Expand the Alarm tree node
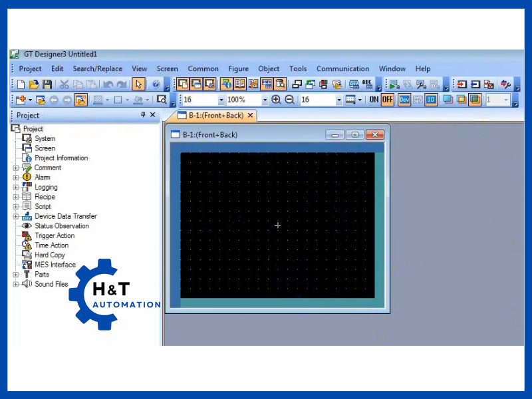Image resolution: width=532 pixels, height=399 pixels. 16,178
